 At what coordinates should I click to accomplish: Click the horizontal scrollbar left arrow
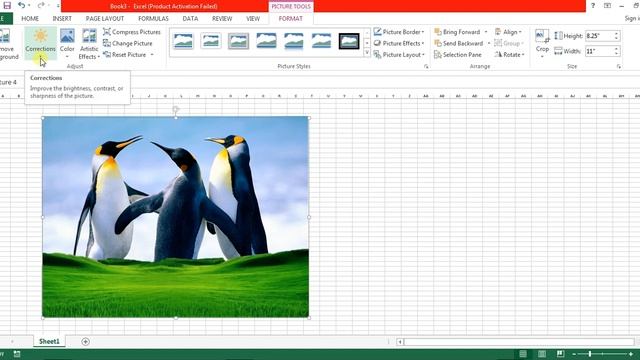coord(400,342)
